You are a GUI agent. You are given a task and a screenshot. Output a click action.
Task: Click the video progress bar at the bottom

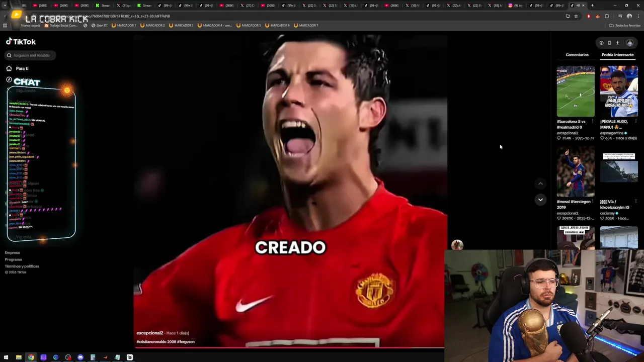[289, 347]
